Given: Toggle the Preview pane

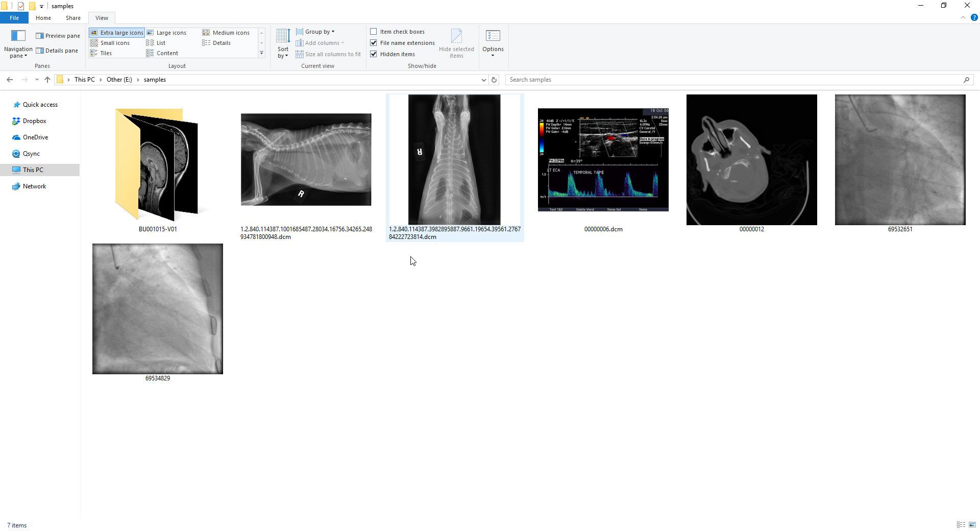Looking at the screenshot, I should 58,35.
